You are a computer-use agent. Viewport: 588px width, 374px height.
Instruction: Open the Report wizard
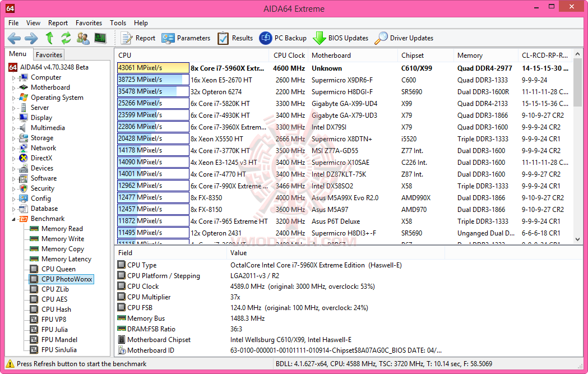tap(138, 38)
